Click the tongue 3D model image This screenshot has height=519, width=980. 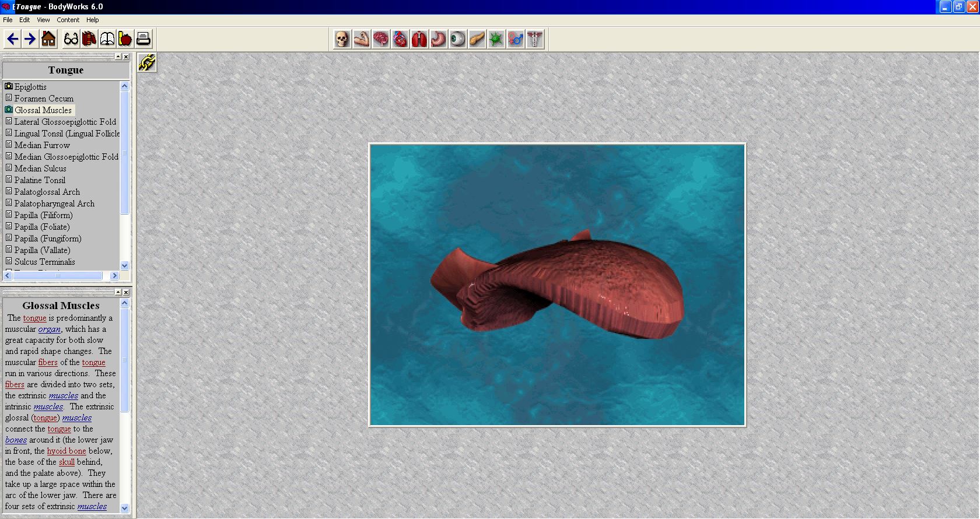tap(557, 285)
